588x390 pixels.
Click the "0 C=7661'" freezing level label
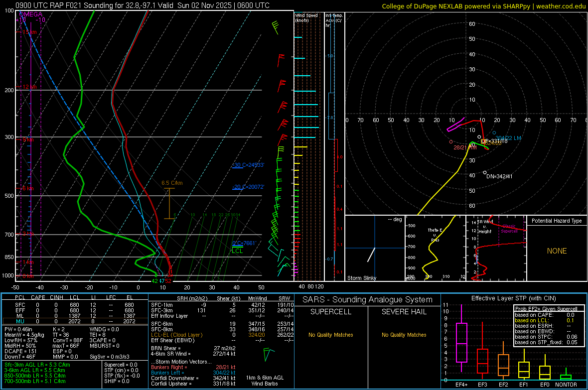[244, 244]
